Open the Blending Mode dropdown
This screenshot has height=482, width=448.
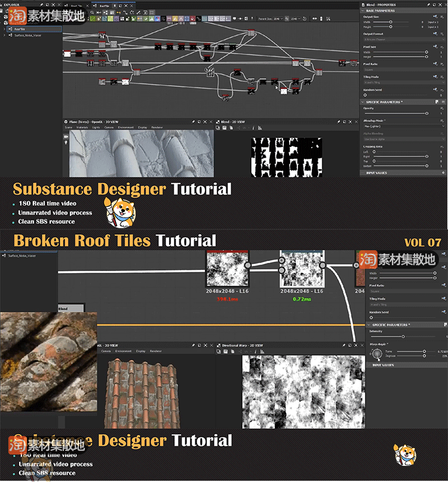coord(404,126)
